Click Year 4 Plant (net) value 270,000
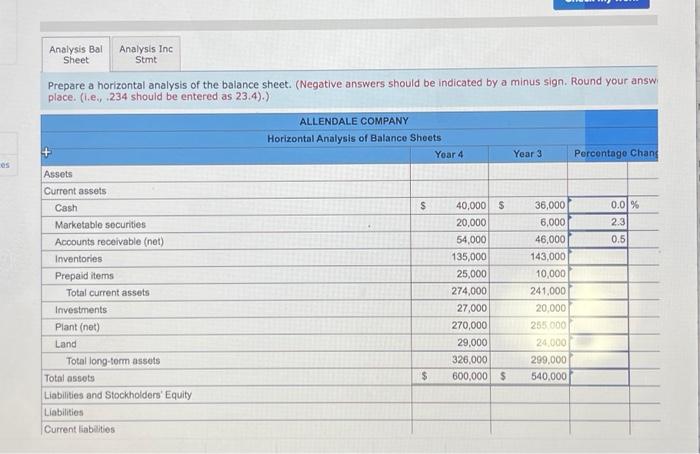 click(x=469, y=325)
